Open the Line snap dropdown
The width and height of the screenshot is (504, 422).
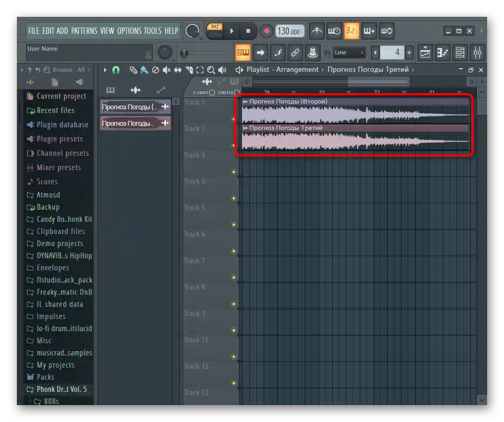tap(349, 52)
